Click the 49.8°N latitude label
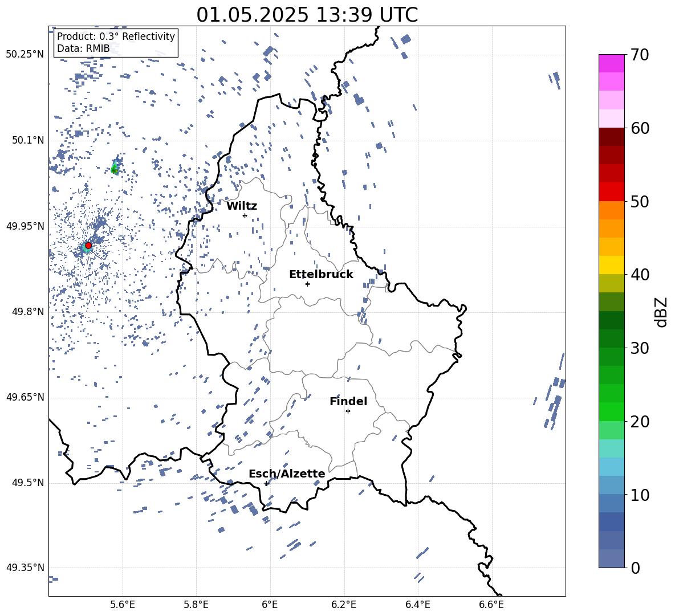The image size is (675, 616). pyautogui.click(x=28, y=312)
